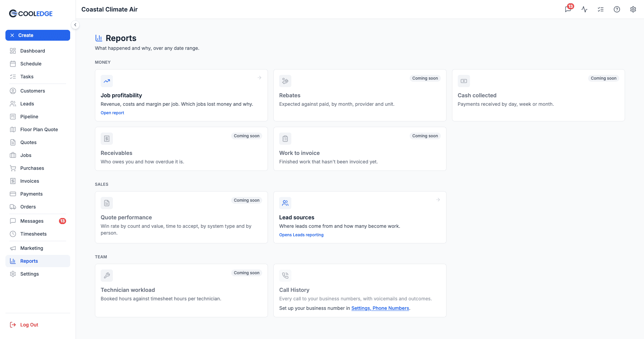Click the Job profitability card arrow

pyautogui.click(x=259, y=78)
